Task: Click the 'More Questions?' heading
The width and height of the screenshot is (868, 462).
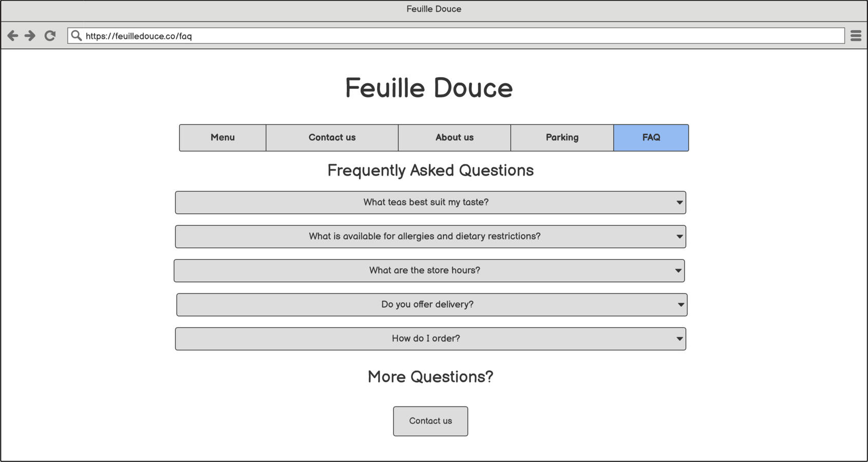Action: point(430,377)
